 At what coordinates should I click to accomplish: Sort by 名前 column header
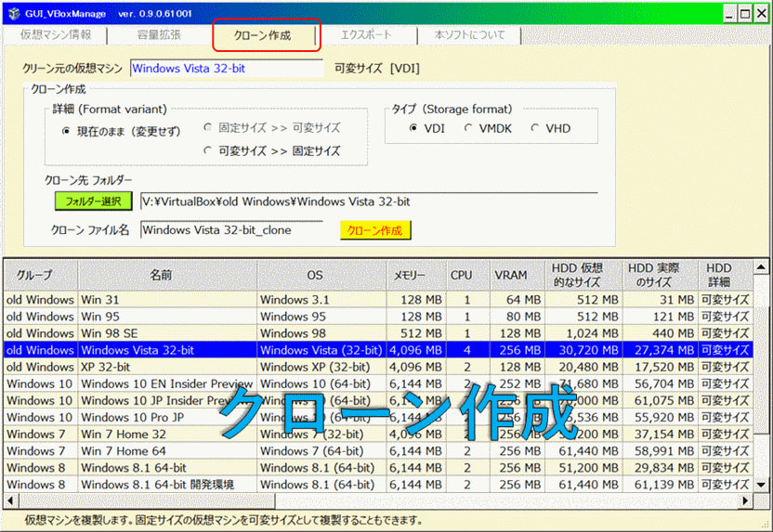point(167,275)
